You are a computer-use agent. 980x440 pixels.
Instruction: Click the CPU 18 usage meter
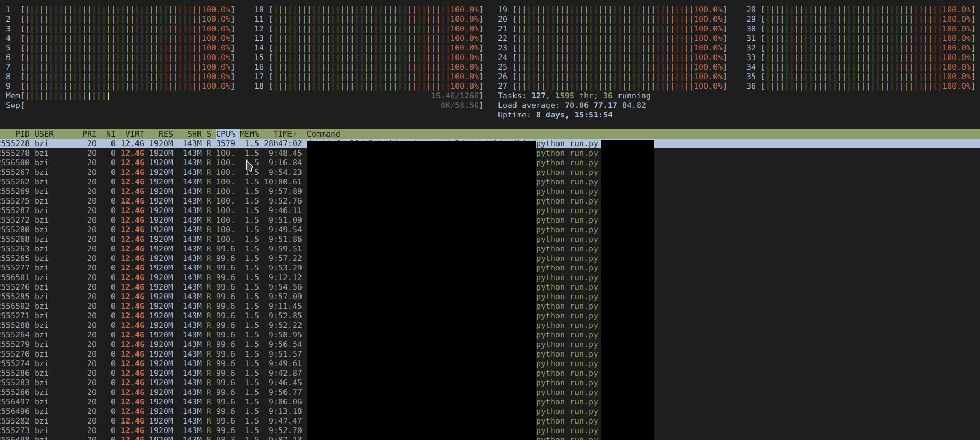point(368,86)
